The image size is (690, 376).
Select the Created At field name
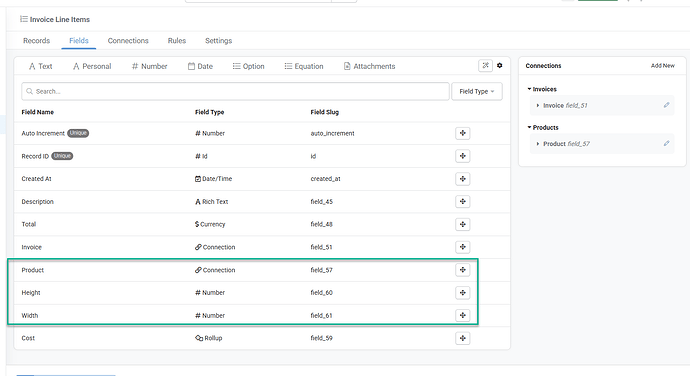click(x=37, y=179)
